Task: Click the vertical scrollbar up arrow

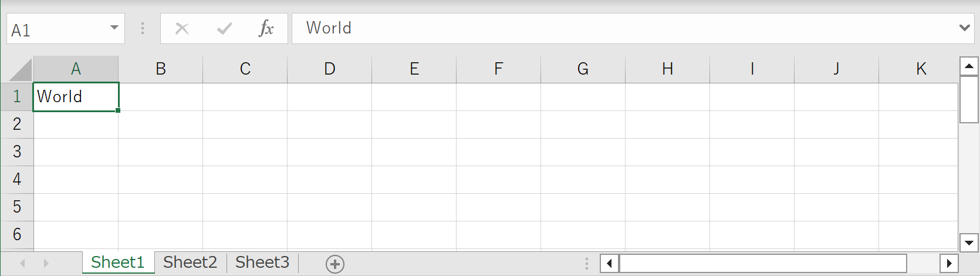Action: pos(969,66)
